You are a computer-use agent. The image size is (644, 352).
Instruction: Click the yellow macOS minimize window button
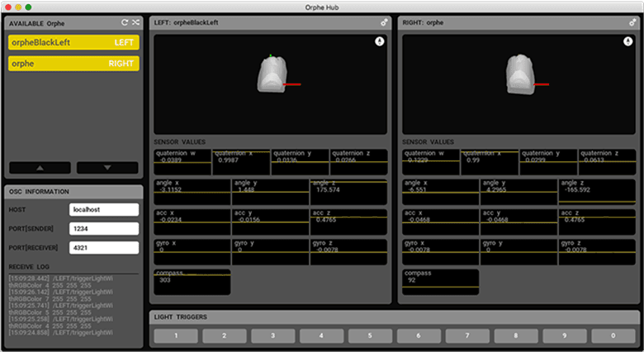point(18,7)
